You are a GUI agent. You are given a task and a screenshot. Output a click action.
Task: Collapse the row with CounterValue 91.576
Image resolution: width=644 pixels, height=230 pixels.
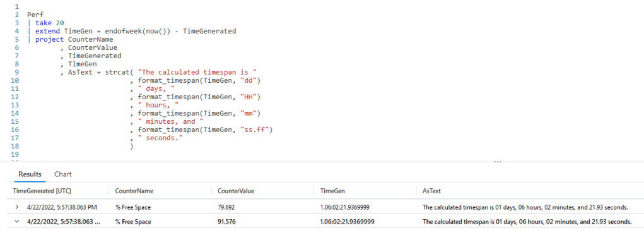click(17, 221)
